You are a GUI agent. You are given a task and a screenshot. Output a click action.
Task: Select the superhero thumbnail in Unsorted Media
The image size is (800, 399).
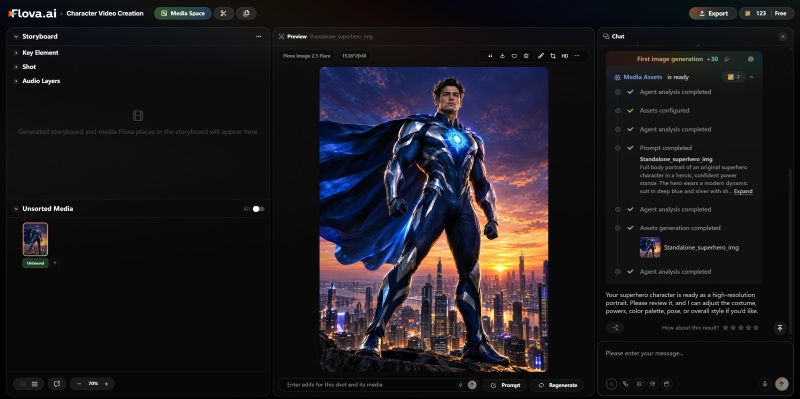pos(35,239)
